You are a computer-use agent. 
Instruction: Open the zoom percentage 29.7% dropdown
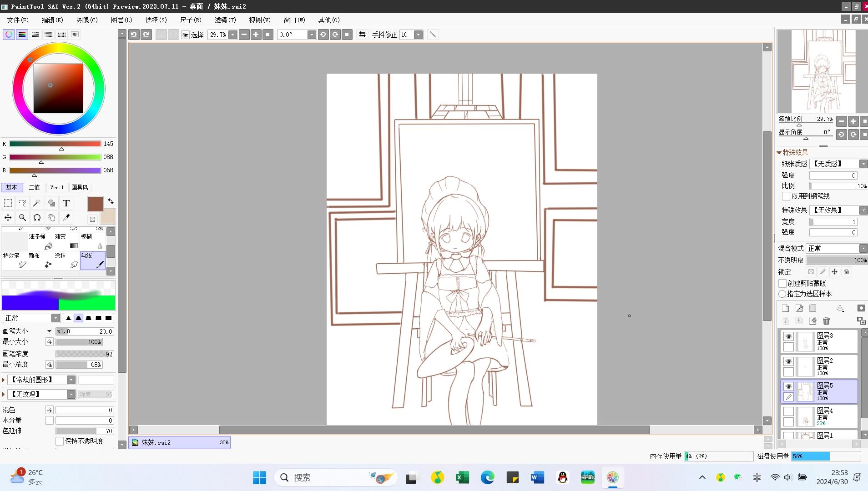point(232,35)
